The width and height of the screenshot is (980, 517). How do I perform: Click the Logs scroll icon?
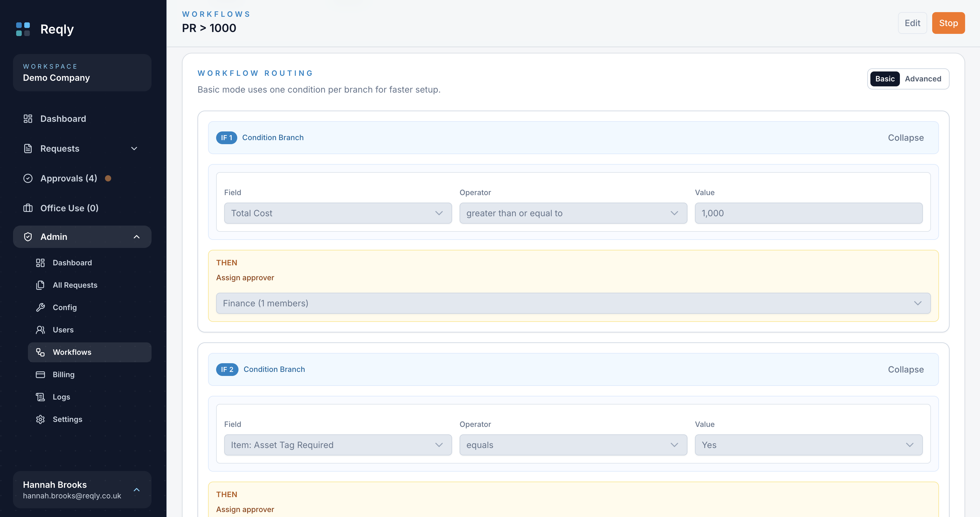click(x=40, y=397)
